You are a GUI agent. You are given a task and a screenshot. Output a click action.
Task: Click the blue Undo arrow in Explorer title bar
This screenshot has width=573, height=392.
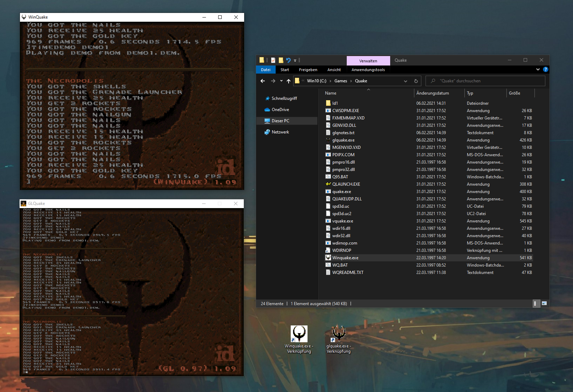coord(288,60)
